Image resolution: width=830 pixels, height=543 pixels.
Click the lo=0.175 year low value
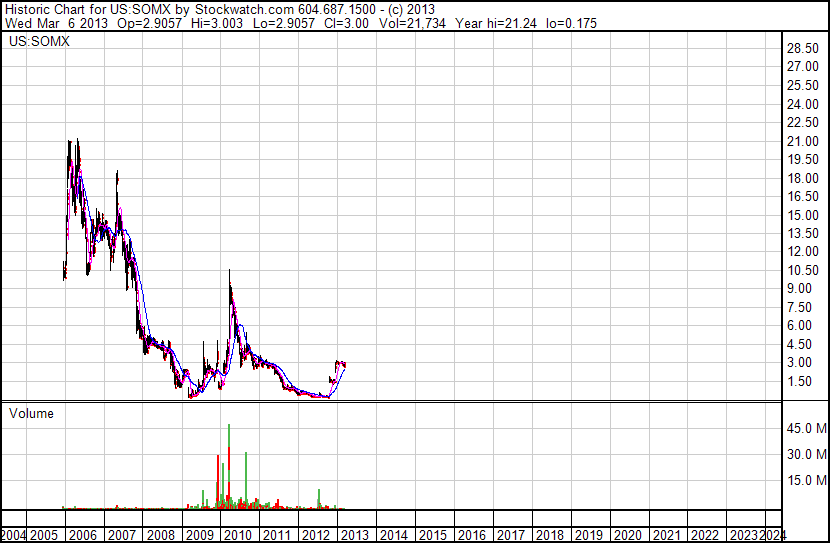tap(571, 23)
